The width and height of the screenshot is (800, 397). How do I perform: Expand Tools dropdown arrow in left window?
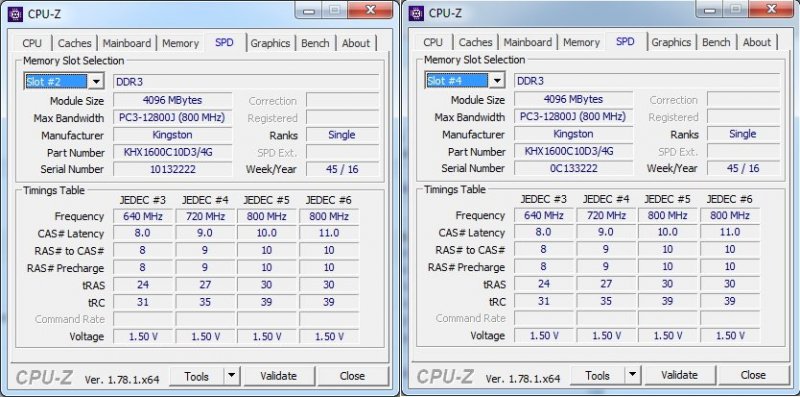point(231,376)
